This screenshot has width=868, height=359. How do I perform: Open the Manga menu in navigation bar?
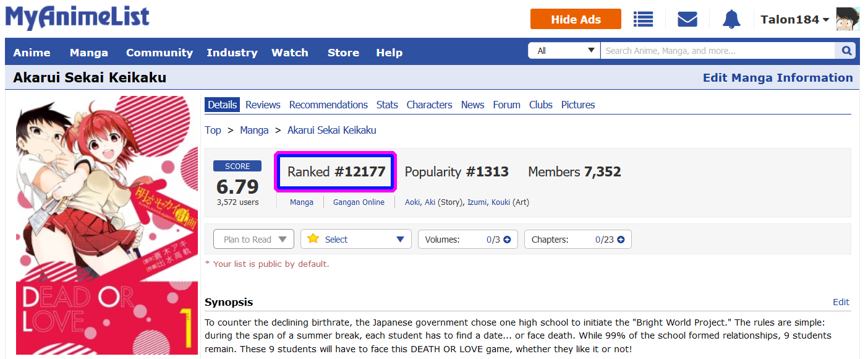(88, 53)
